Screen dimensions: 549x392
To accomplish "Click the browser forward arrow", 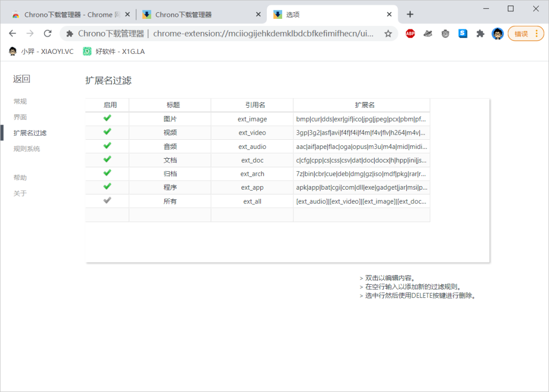I will point(30,33).
